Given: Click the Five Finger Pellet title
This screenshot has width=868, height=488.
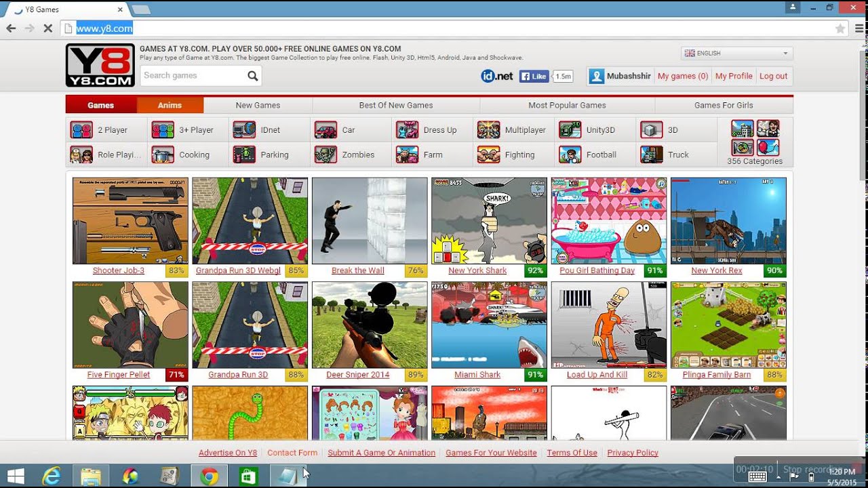Looking at the screenshot, I should (x=119, y=375).
